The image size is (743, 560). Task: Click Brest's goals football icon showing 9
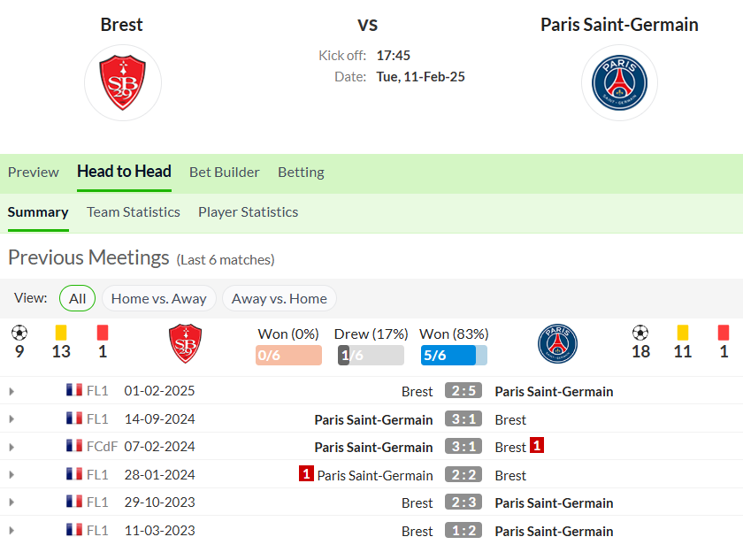(19, 333)
